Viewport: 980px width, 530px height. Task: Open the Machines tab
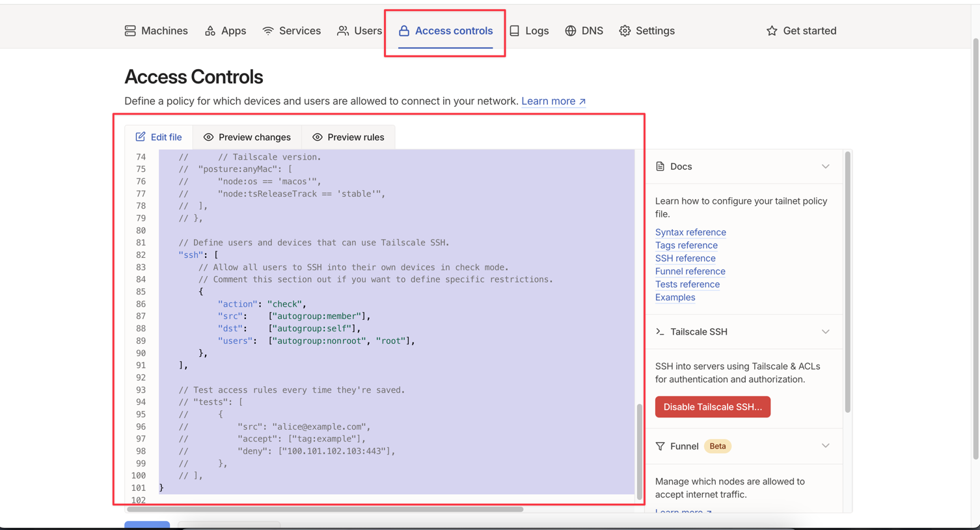(x=156, y=31)
